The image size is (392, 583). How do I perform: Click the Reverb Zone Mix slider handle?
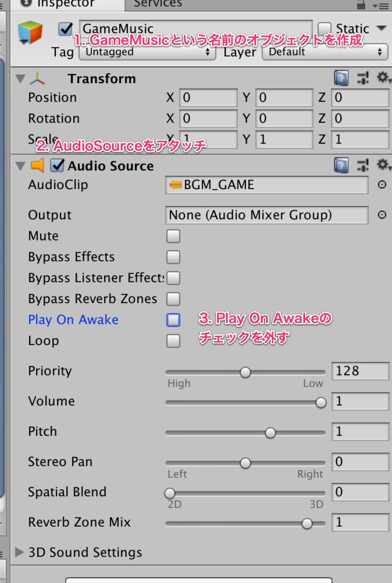[x=307, y=524]
